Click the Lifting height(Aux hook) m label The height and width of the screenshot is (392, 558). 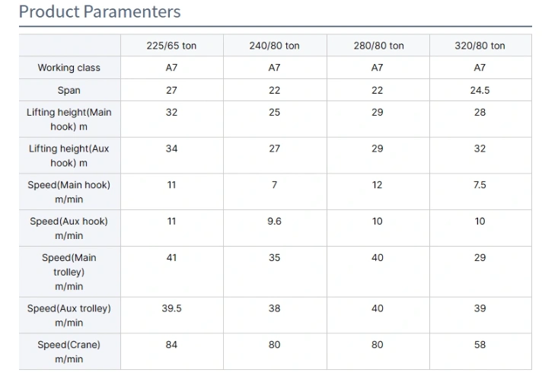69,156
